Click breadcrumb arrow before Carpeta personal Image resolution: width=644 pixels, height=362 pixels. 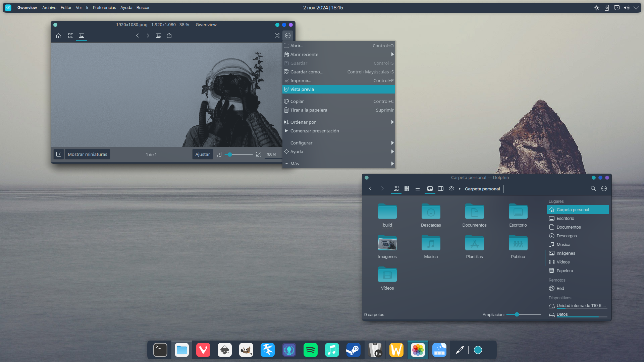[460, 189]
